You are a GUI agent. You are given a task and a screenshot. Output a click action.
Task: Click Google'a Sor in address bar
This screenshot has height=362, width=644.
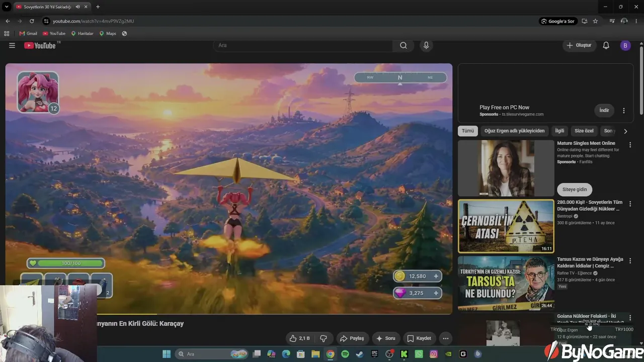558,21
